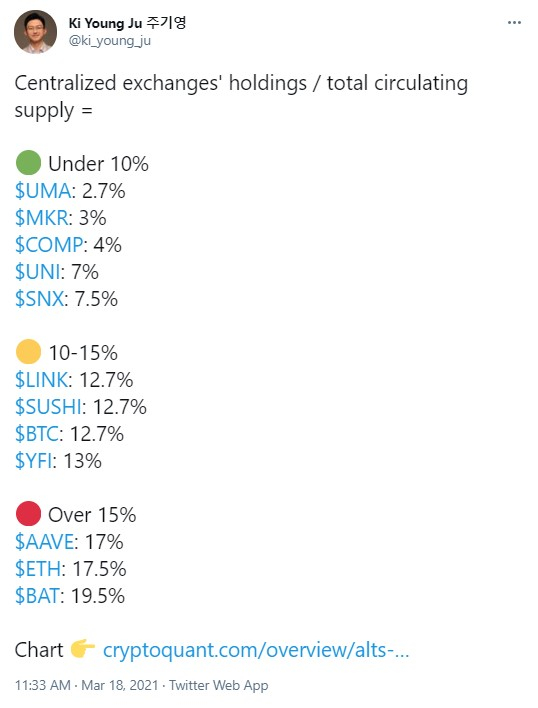This screenshot has width=538, height=708.
Task: Open the $BAT cashtag
Action: tap(37, 596)
